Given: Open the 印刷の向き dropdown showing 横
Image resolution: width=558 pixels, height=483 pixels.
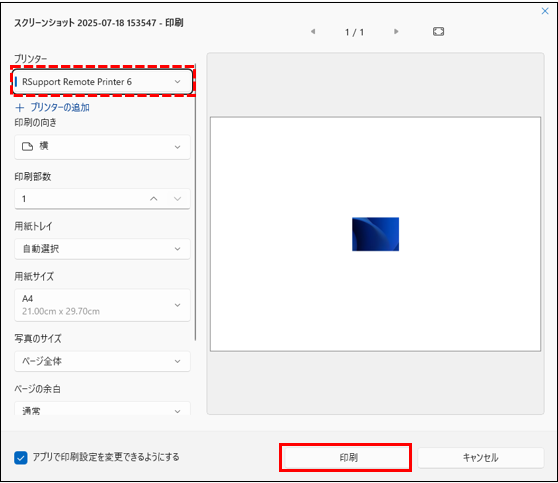Looking at the screenshot, I should pyautogui.click(x=102, y=147).
